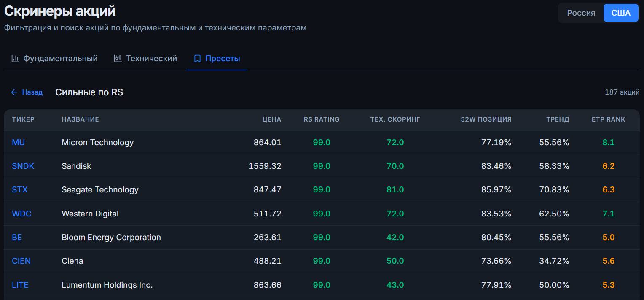Click the 52W position 80.45%
Screen dimensions: 644x300
click(x=496, y=238)
